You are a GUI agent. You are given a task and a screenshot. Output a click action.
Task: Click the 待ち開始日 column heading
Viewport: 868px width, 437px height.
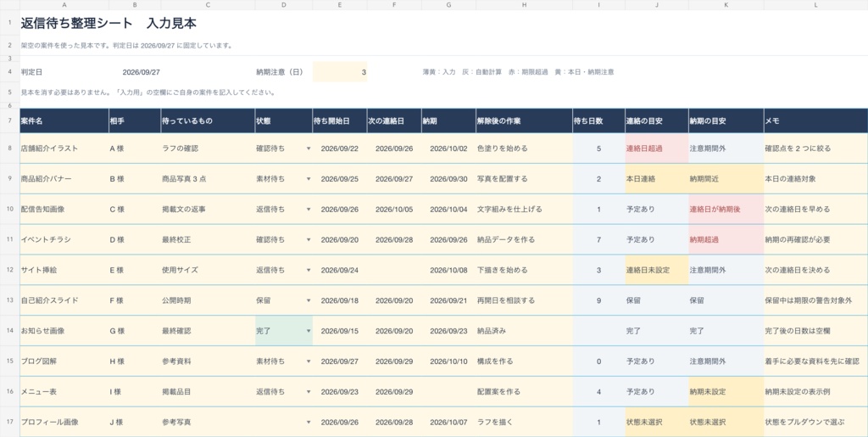click(x=339, y=120)
